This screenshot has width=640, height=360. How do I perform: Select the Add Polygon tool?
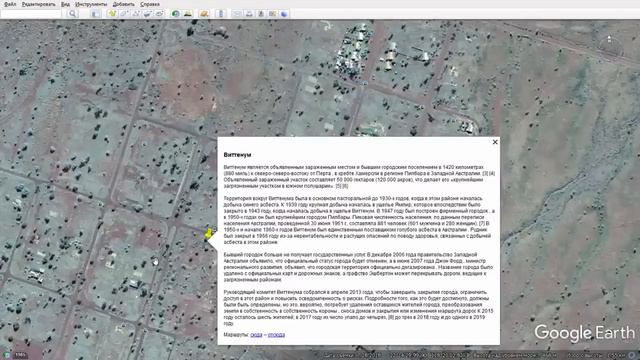(x=124, y=13)
